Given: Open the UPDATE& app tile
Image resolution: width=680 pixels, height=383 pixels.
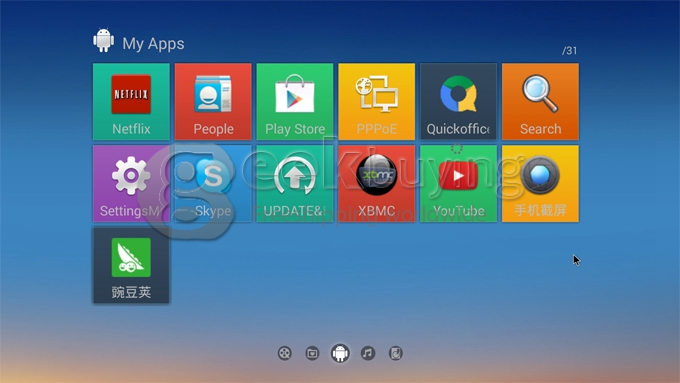Looking at the screenshot, I should [295, 183].
